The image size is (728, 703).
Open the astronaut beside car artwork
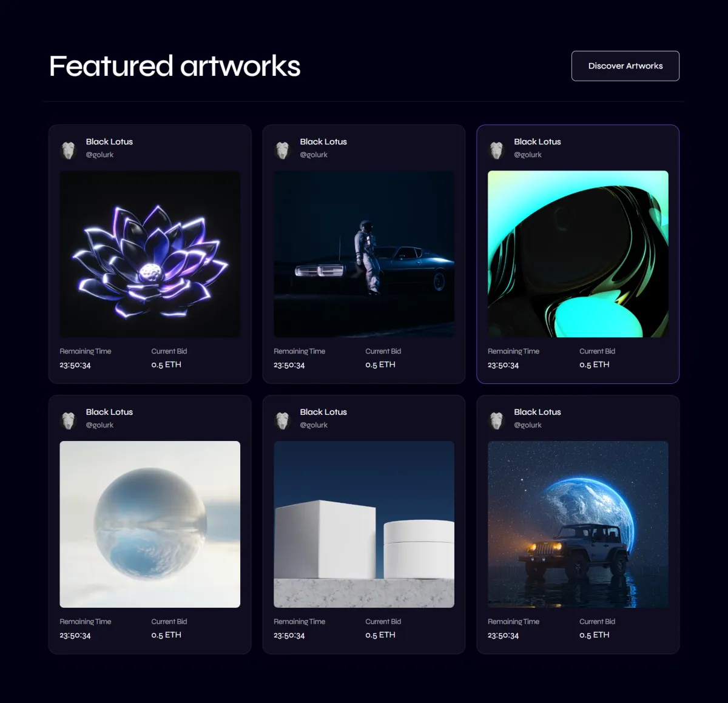click(x=364, y=254)
